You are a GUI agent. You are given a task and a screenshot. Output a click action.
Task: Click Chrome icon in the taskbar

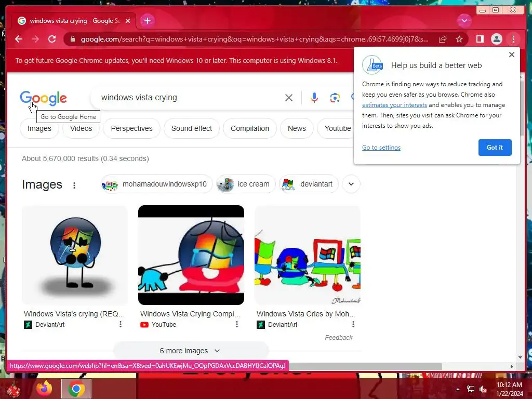[x=76, y=389]
